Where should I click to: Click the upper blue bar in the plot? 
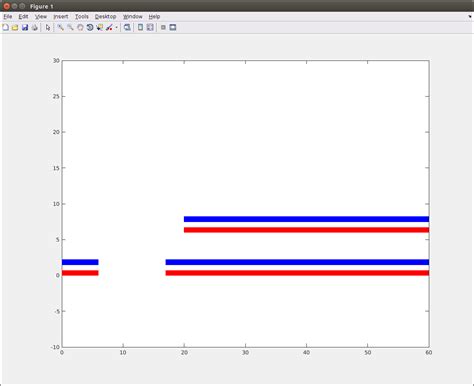306,219
